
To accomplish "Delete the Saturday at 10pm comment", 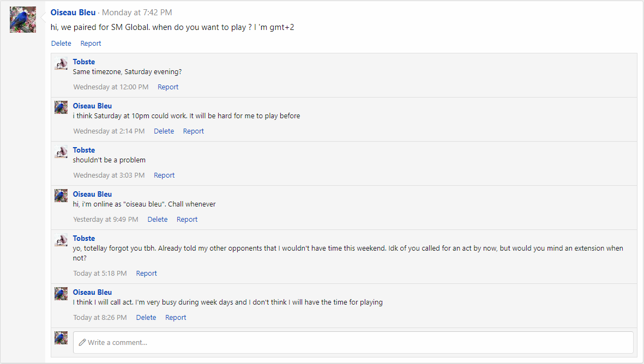I will pos(164,131).
